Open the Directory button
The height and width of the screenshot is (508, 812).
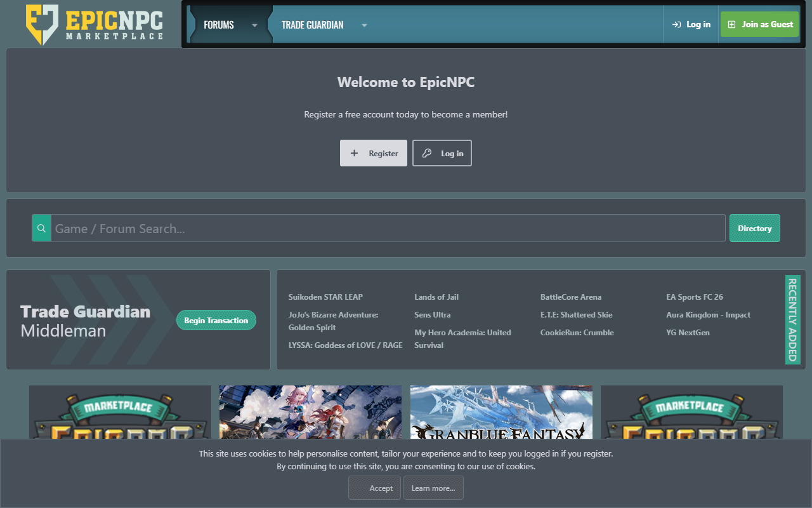point(755,228)
